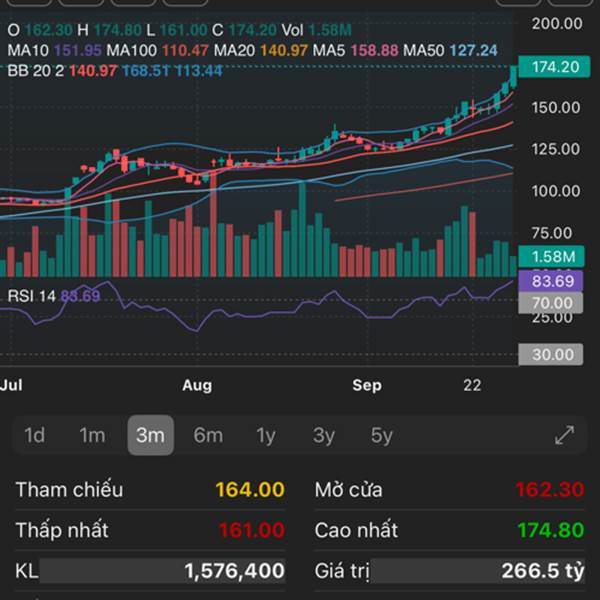This screenshot has height=600, width=600.
Task: Click the RSI 70.00 overbought level marker
Action: (550, 303)
